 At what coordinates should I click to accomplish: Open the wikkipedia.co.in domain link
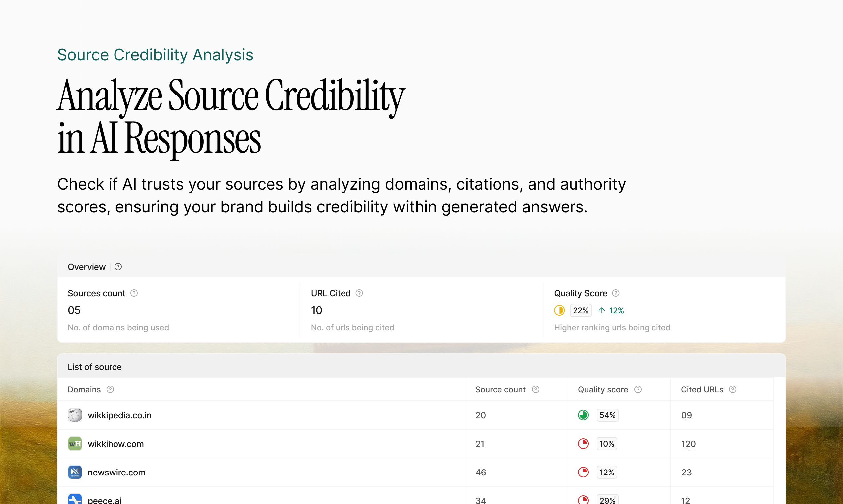click(x=119, y=415)
